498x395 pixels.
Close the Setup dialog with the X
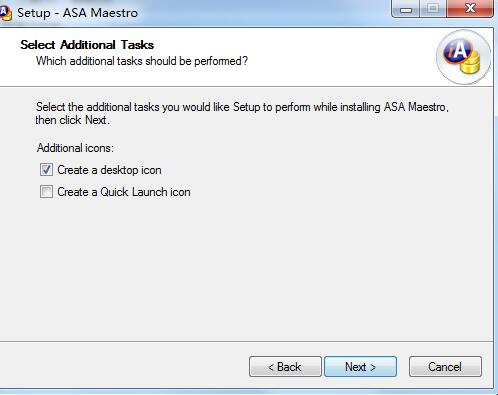pos(470,8)
